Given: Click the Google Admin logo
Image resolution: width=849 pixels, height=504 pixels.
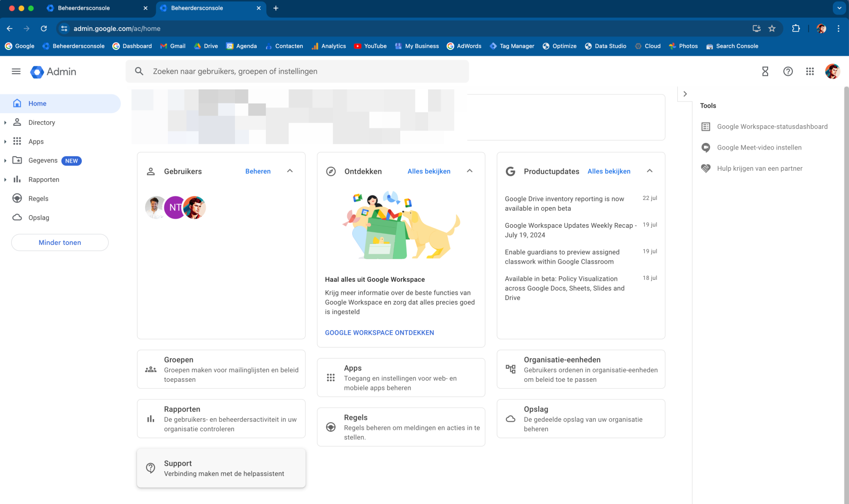Looking at the screenshot, I should pos(53,72).
